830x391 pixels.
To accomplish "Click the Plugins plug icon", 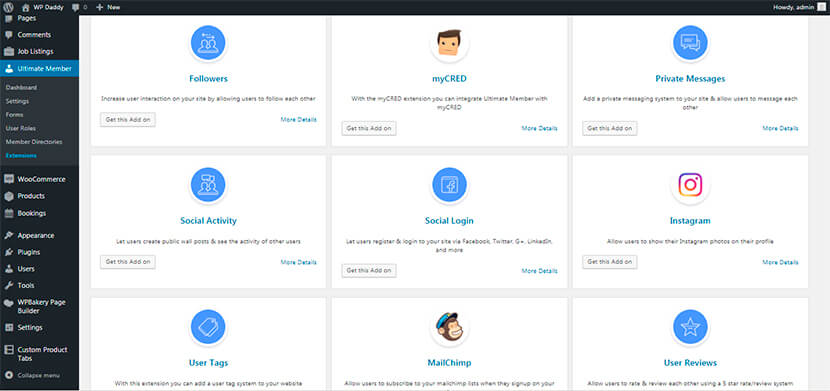I will pyautogui.click(x=8, y=252).
